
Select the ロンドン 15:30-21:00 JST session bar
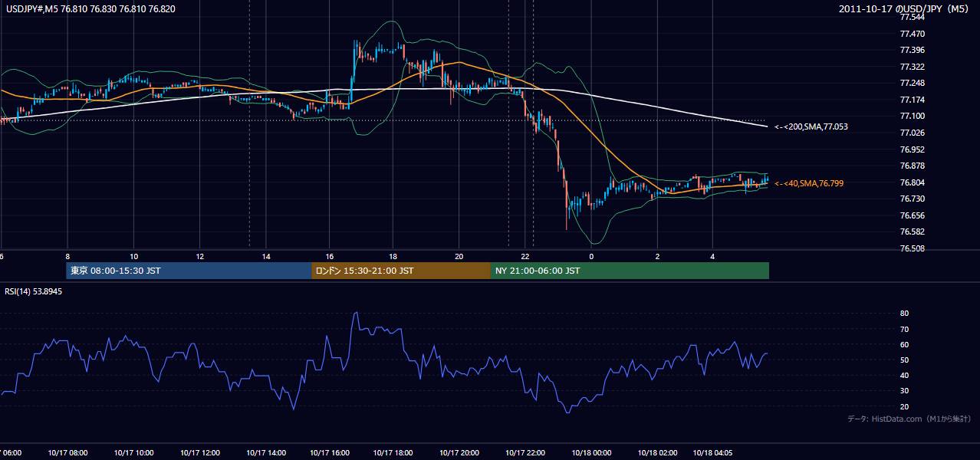(400, 271)
